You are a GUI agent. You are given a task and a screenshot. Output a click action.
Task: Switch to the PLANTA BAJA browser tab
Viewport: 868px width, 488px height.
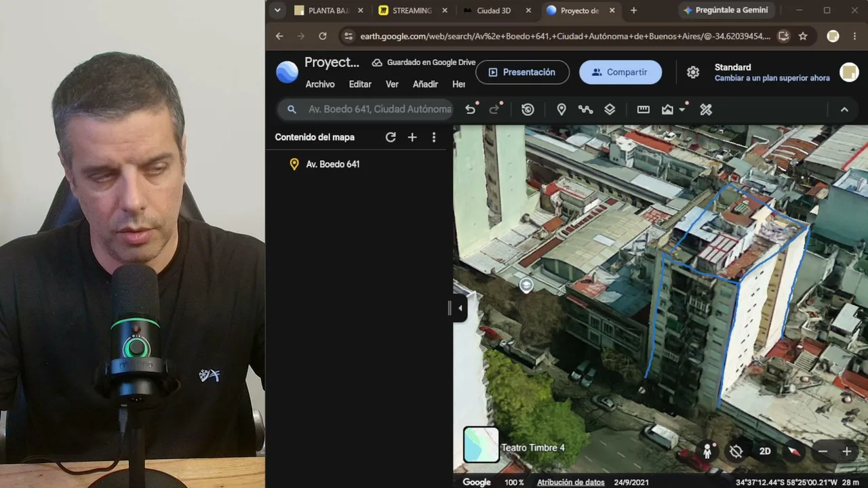[329, 10]
